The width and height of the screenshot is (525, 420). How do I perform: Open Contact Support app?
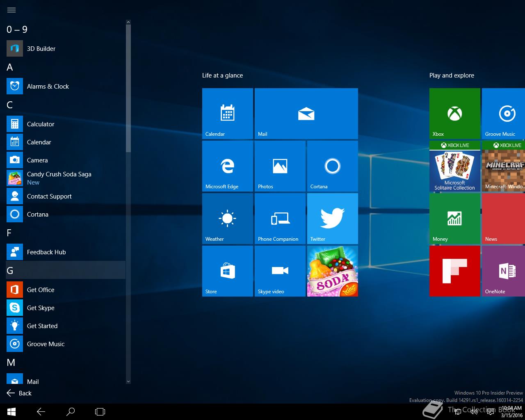(x=66, y=196)
